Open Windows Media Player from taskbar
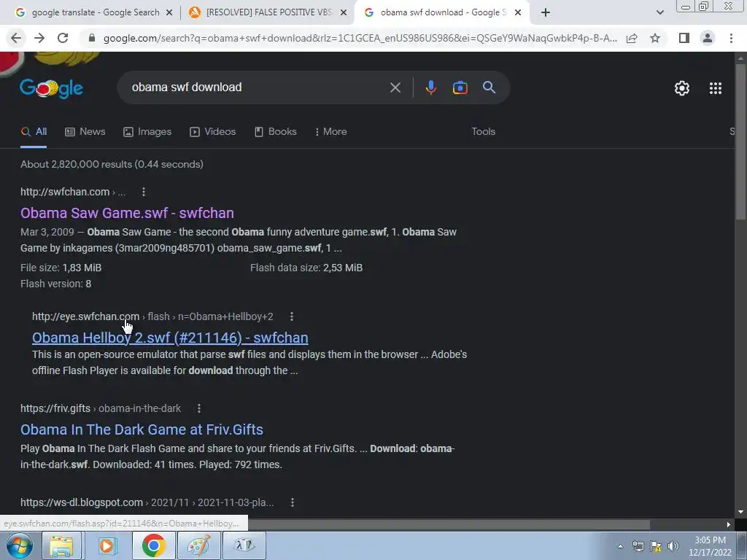This screenshot has height=560, width=747. (x=108, y=545)
